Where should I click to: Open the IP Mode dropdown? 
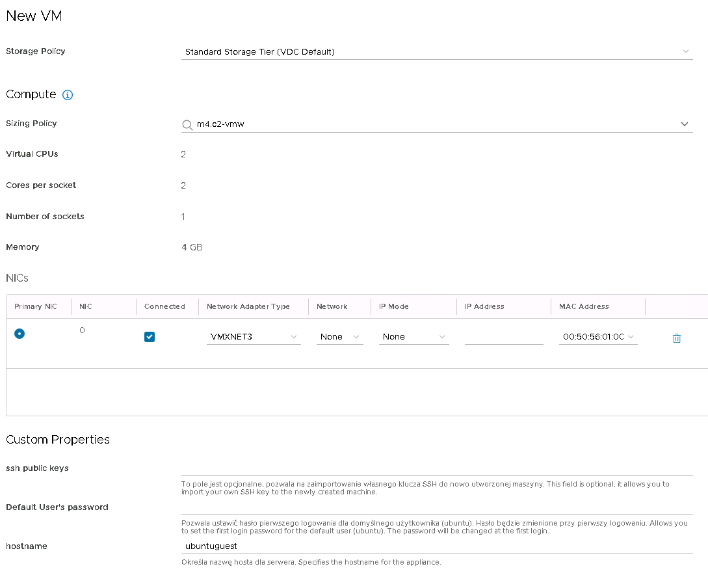[x=413, y=337]
